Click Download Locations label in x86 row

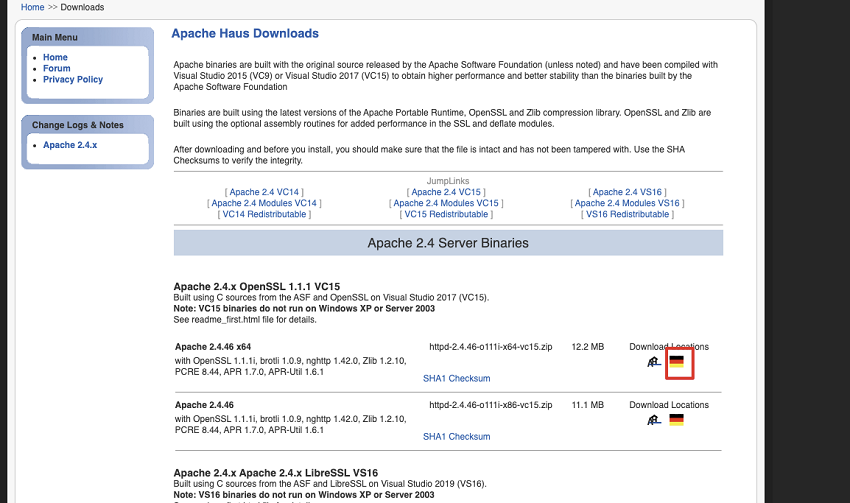(x=669, y=405)
